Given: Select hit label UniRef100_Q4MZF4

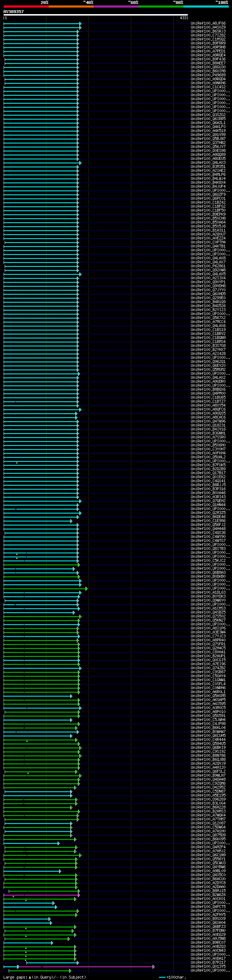Looking at the screenshot, I should [208, 847].
